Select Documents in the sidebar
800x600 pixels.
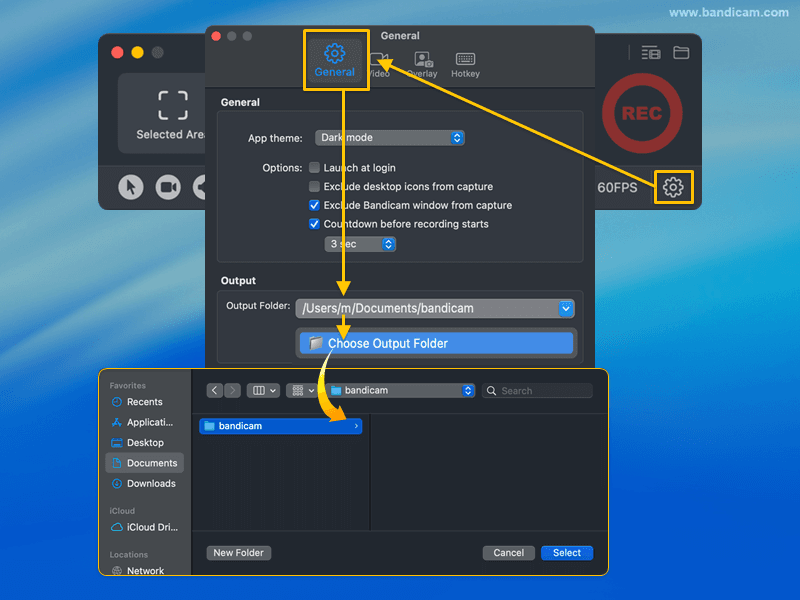coord(146,462)
